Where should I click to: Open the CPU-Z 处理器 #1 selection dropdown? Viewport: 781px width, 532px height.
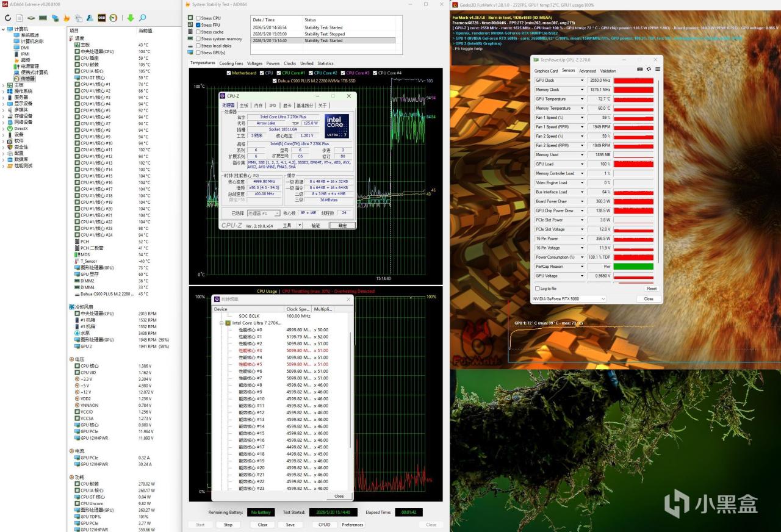click(x=264, y=214)
